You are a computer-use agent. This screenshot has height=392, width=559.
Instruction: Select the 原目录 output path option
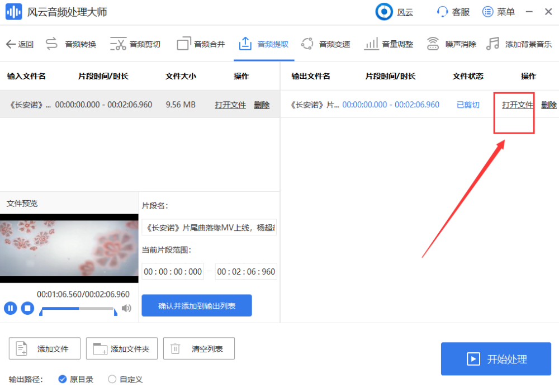pos(76,379)
